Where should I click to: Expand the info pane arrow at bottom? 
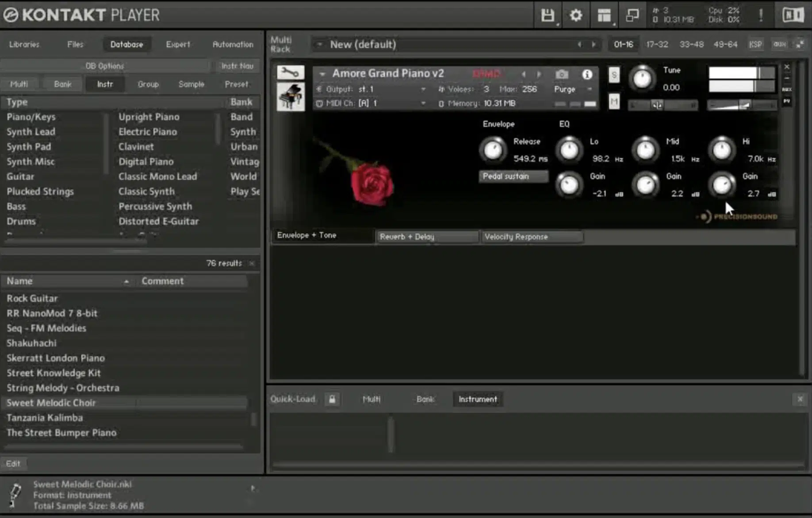(x=253, y=488)
